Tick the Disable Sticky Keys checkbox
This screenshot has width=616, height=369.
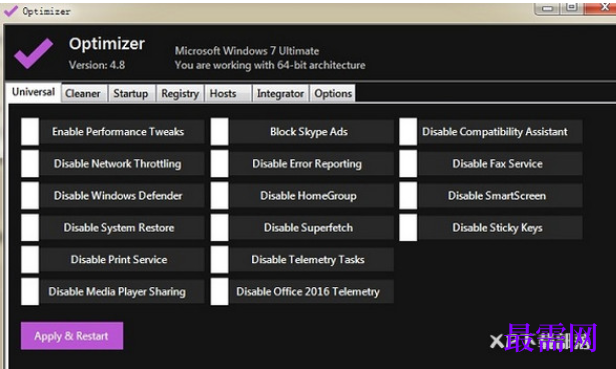(408, 228)
